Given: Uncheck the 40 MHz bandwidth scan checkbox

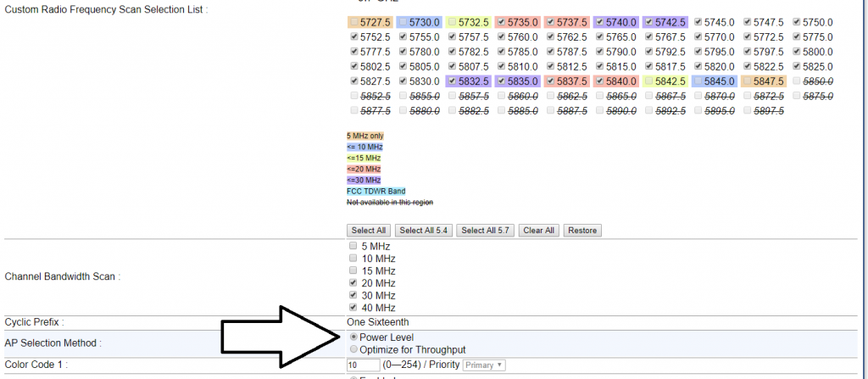Looking at the screenshot, I should tap(353, 308).
